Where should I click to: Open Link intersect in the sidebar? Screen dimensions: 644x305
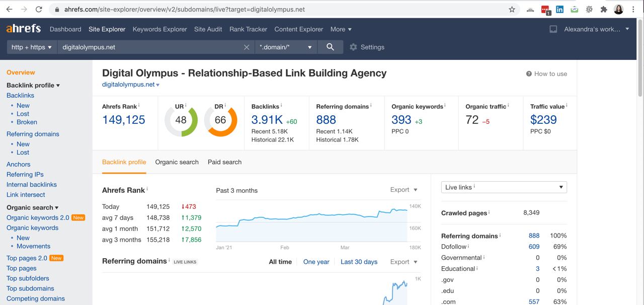click(x=26, y=194)
